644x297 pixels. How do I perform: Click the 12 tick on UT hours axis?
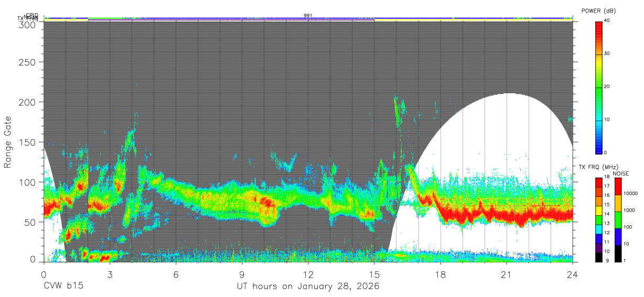click(308, 274)
